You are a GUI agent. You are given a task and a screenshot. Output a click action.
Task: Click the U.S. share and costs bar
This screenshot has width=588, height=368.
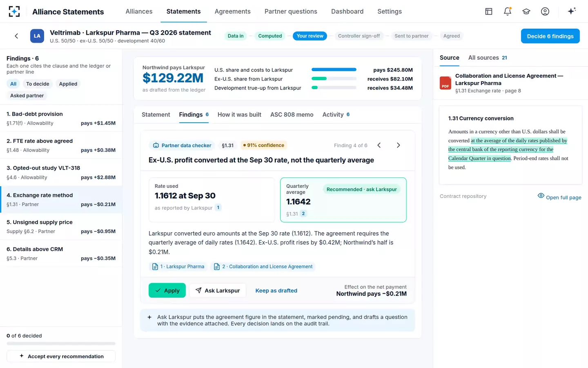(334, 70)
